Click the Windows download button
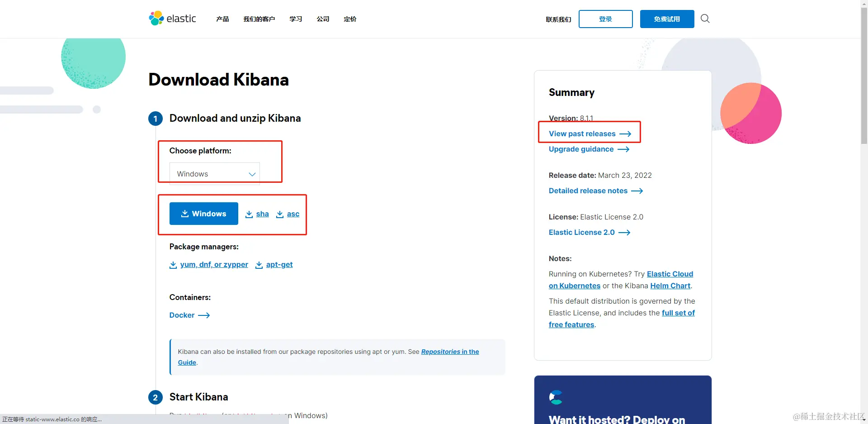This screenshot has height=424, width=868. pyautogui.click(x=203, y=213)
